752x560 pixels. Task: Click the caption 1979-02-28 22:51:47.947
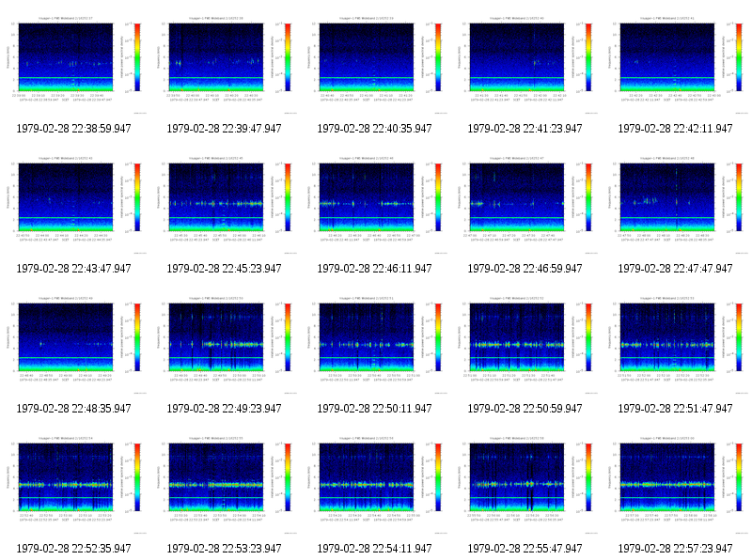point(675,409)
